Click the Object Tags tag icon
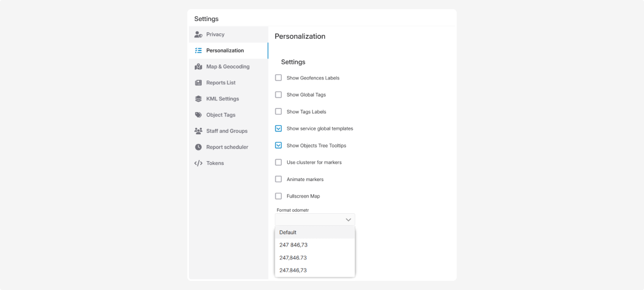 [198, 115]
